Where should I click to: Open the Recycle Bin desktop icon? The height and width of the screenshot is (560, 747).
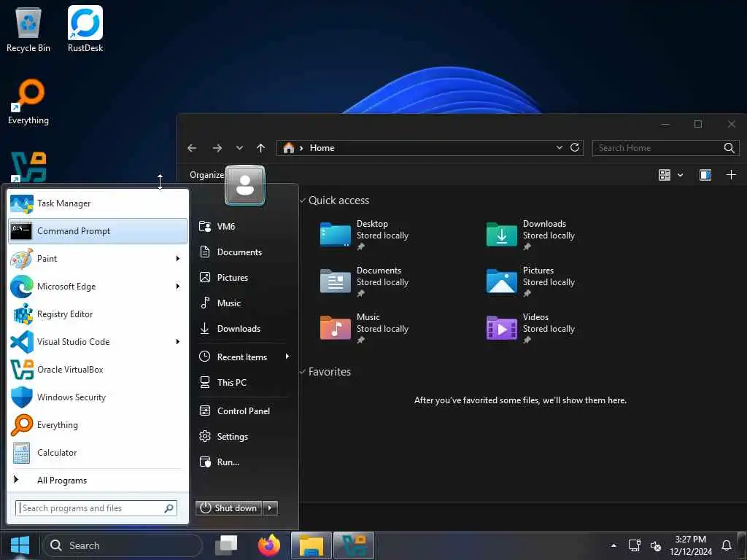tap(28, 29)
